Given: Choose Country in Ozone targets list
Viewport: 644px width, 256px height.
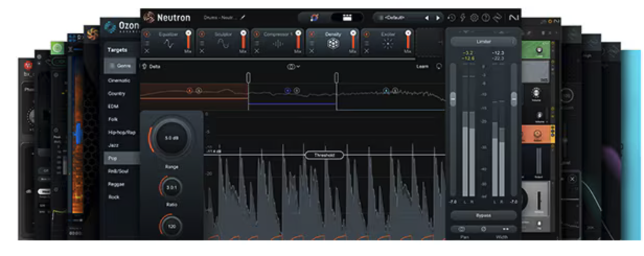Looking at the screenshot, I should [x=117, y=94].
